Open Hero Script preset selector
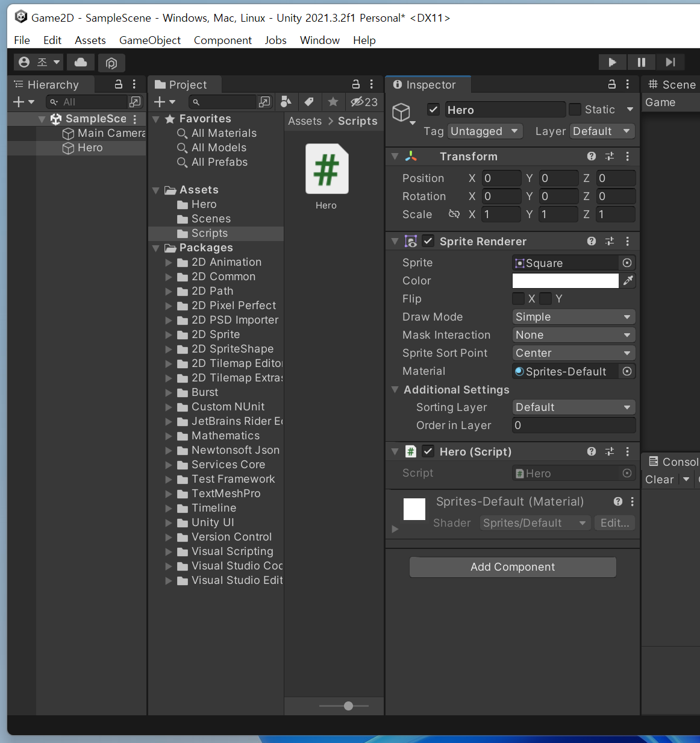 (x=610, y=451)
